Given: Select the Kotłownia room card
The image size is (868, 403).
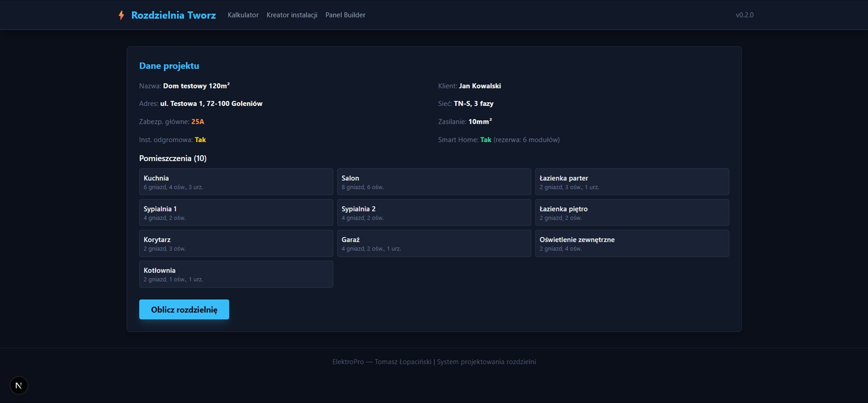Looking at the screenshot, I should pos(236,274).
